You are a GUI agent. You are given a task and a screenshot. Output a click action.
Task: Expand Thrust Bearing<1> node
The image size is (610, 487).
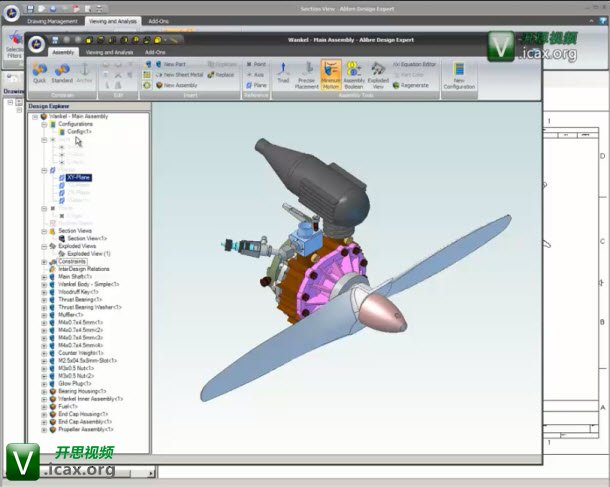pos(44,300)
